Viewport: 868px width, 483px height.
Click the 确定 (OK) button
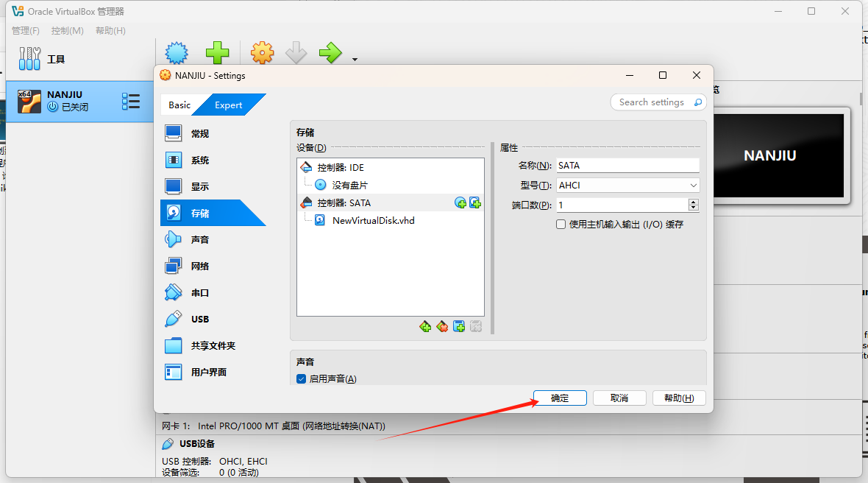pos(560,398)
